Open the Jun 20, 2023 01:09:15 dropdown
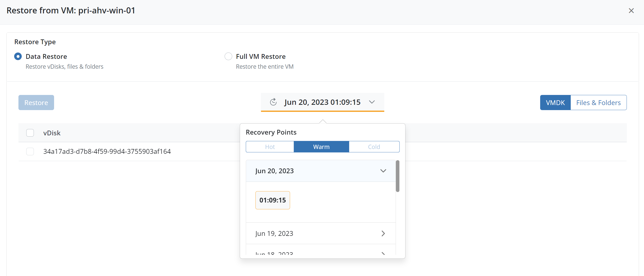This screenshot has height=276, width=644. 322,102
